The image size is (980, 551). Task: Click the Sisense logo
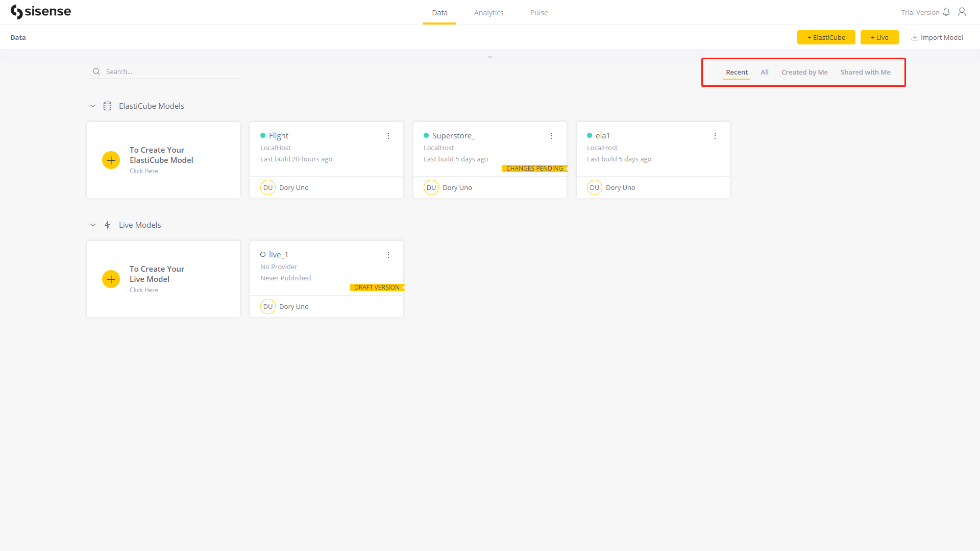[x=41, y=12]
